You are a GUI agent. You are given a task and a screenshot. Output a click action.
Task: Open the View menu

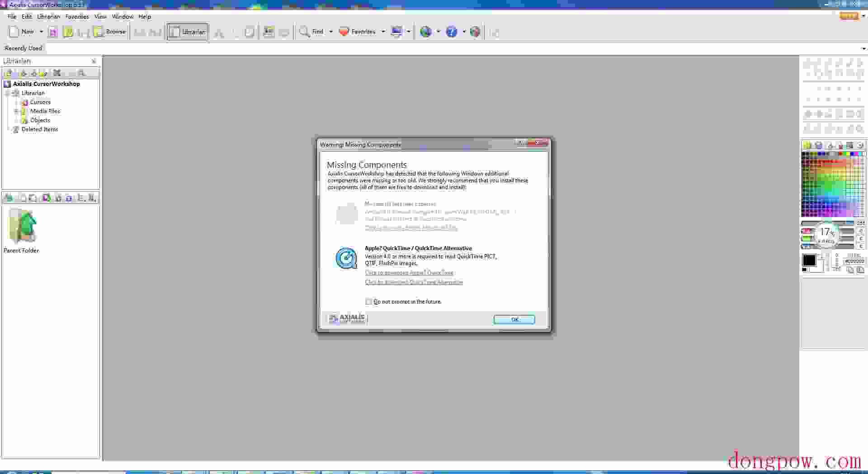100,17
